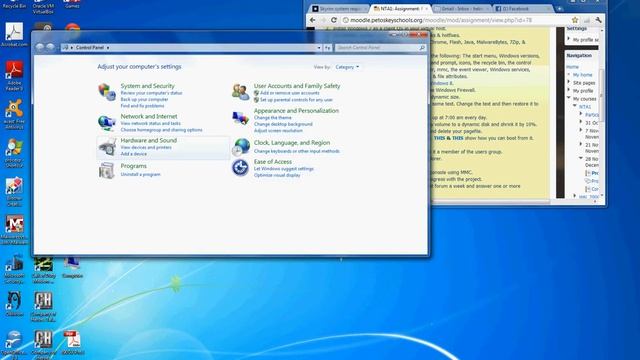Screen dimensions: 640x360
Task: Bookmark the page with Chrome's star icon
Action: tap(575, 20)
